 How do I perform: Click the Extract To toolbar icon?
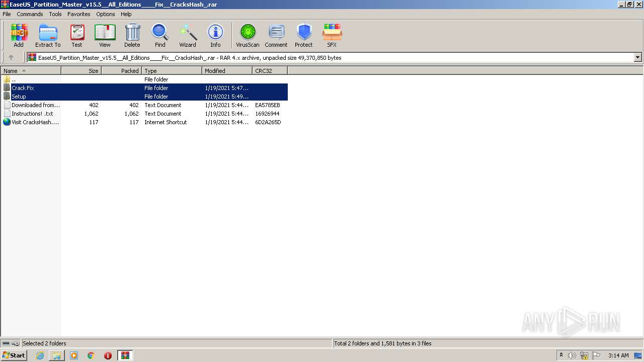pos(48,35)
